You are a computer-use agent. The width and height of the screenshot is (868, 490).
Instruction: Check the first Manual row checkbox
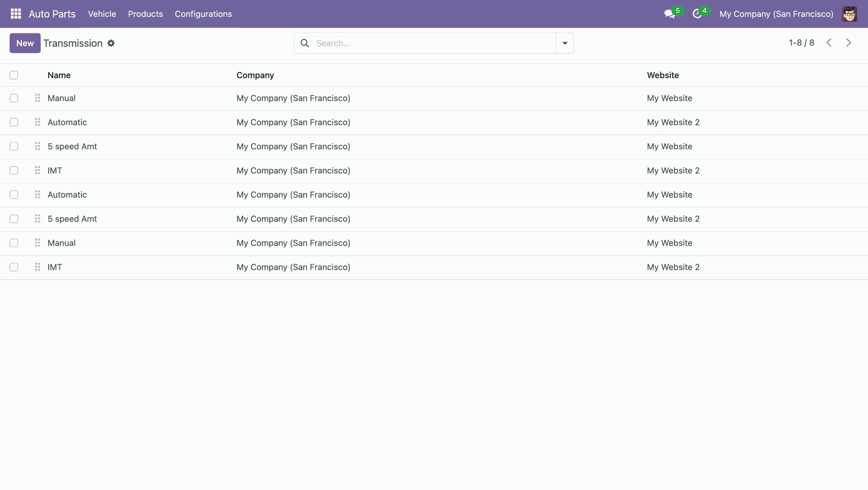tap(14, 98)
